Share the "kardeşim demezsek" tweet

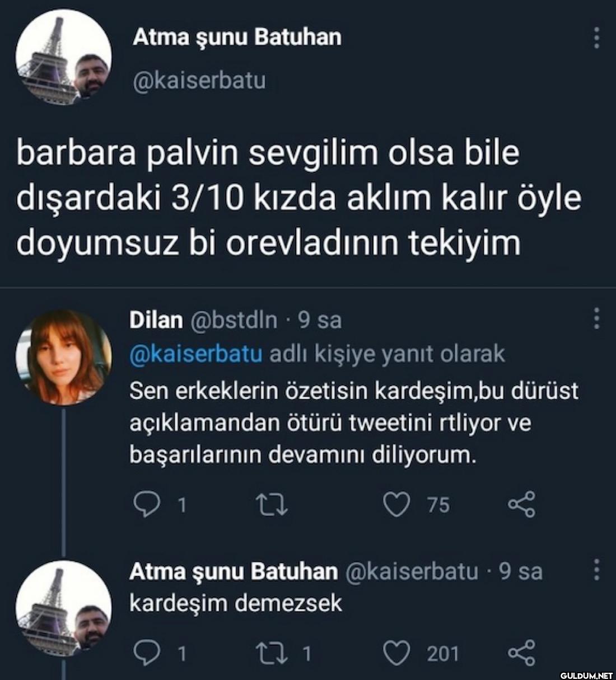tap(521, 653)
